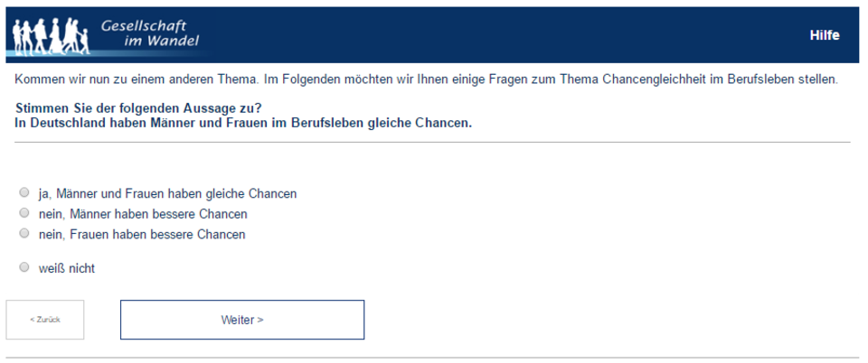Screen dimensions: 868x363
Task: Click the white people silhouettes logo
Action: tap(51, 36)
